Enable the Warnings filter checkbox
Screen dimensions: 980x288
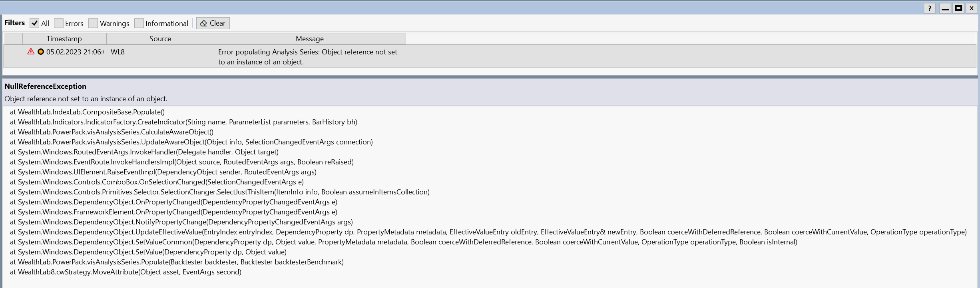93,23
